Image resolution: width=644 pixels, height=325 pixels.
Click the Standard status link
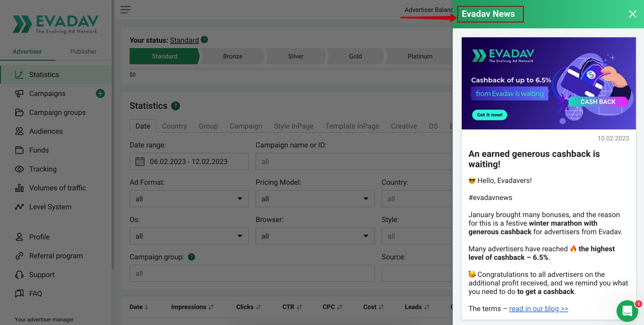(x=185, y=40)
